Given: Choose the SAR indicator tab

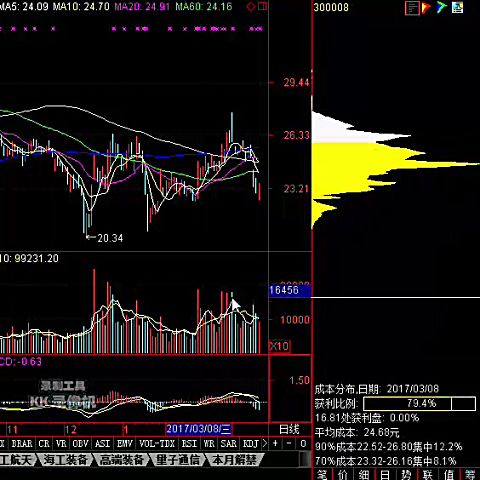Looking at the screenshot, I should 229,444.
